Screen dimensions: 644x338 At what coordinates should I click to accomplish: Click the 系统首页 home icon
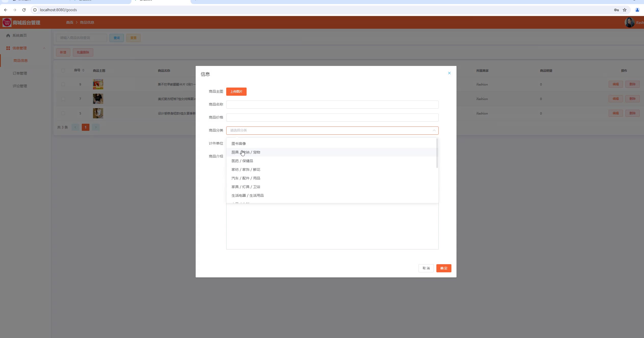pyautogui.click(x=8, y=35)
